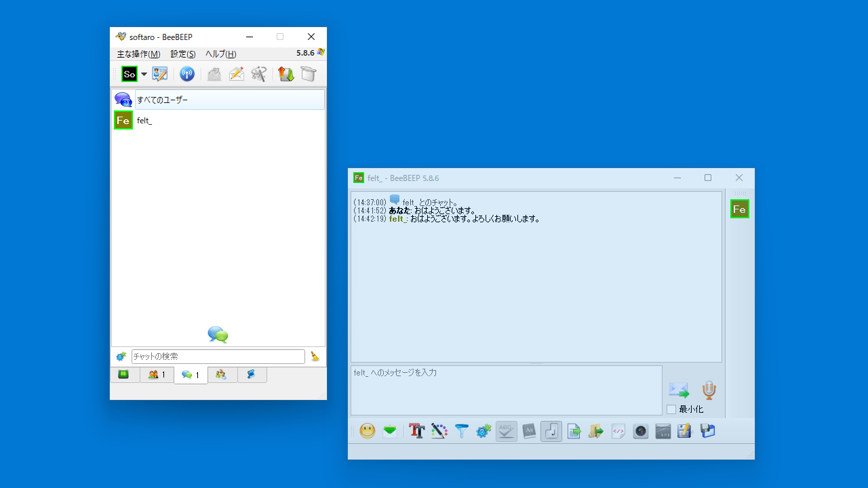Click the gear settings icon in chat toolbar
The height and width of the screenshot is (488, 868).
pyautogui.click(x=484, y=431)
